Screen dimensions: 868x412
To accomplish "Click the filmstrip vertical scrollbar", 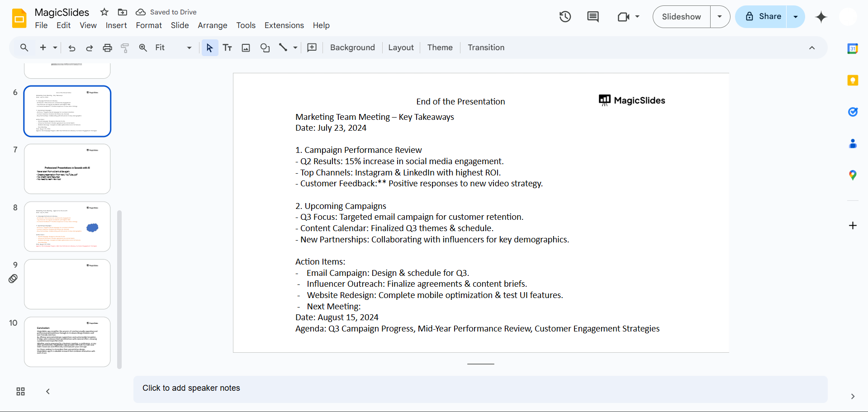I will 119,289.
